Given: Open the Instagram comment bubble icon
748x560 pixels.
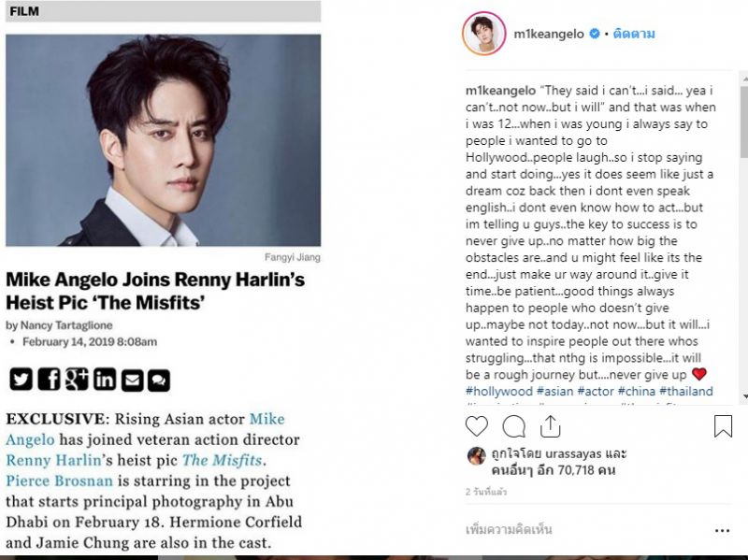Looking at the screenshot, I should [x=513, y=426].
